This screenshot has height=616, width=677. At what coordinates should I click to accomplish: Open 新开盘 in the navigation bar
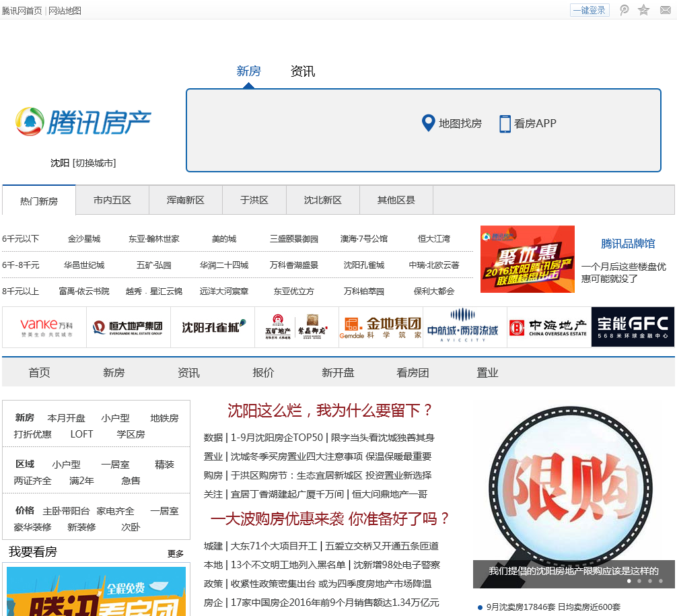[338, 372]
